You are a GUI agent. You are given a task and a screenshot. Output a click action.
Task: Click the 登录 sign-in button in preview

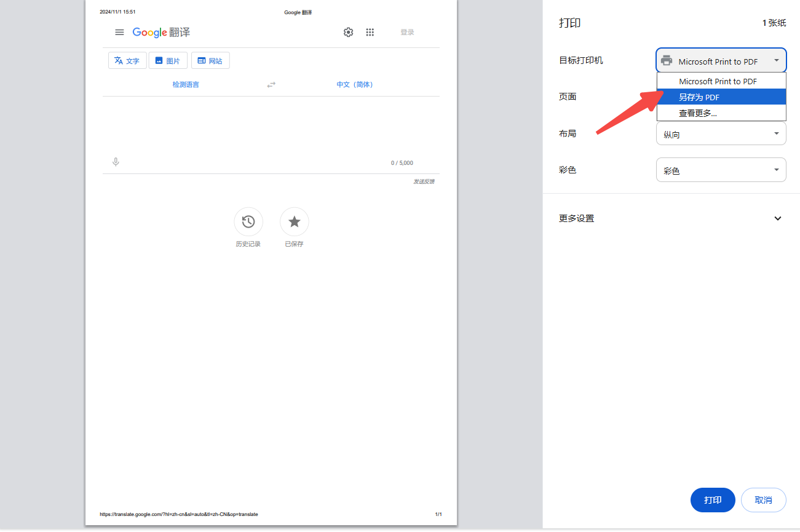408,32
